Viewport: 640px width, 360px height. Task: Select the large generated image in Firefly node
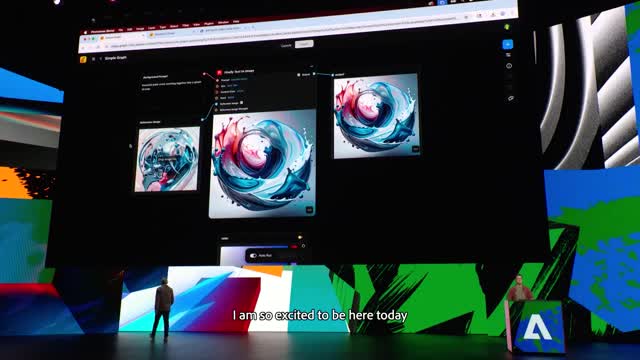(262, 164)
